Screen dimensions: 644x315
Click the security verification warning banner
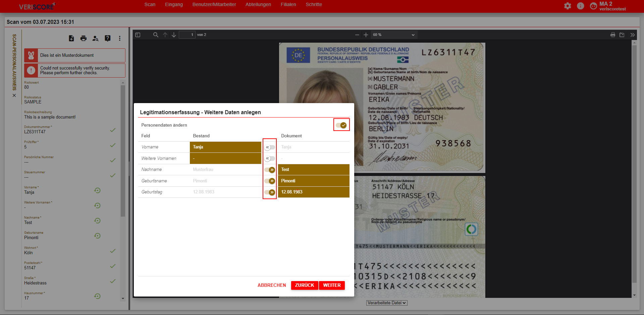75,71
